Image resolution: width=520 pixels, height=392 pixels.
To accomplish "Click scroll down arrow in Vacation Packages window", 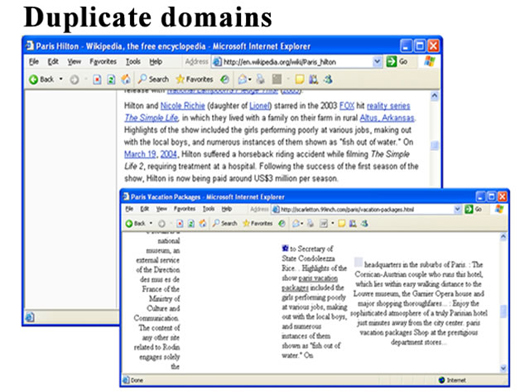I will point(503,368).
